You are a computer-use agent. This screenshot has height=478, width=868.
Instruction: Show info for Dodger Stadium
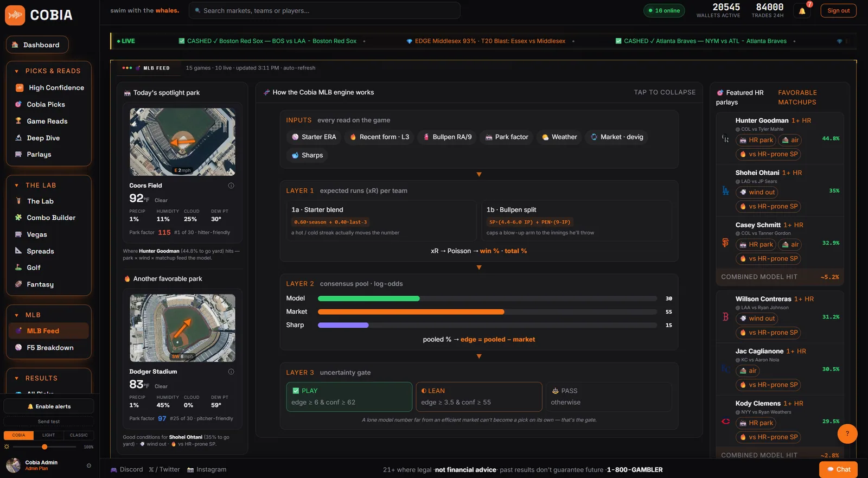(231, 372)
